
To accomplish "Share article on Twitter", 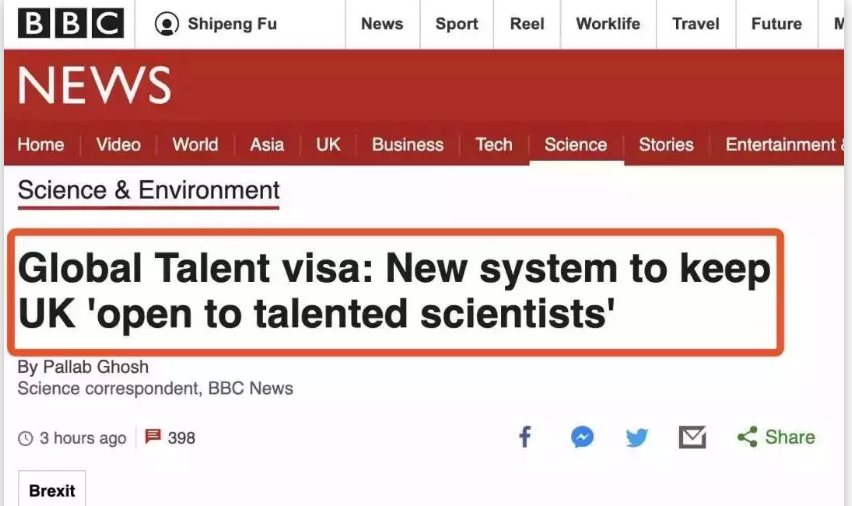I will tap(637, 437).
